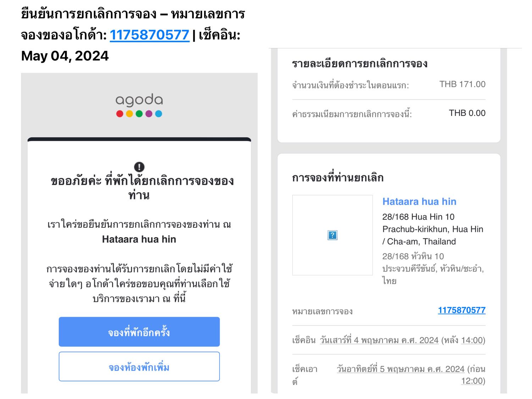Image resolution: width=532 pixels, height=399 pixels.
Task: Click the จองที่พักอีกครั้ง blue button
Action: coord(139,332)
